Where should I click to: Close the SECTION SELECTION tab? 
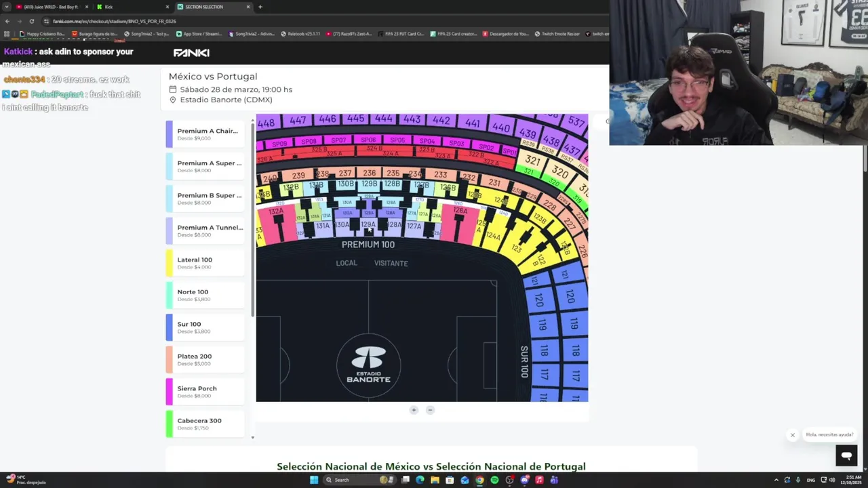(248, 7)
